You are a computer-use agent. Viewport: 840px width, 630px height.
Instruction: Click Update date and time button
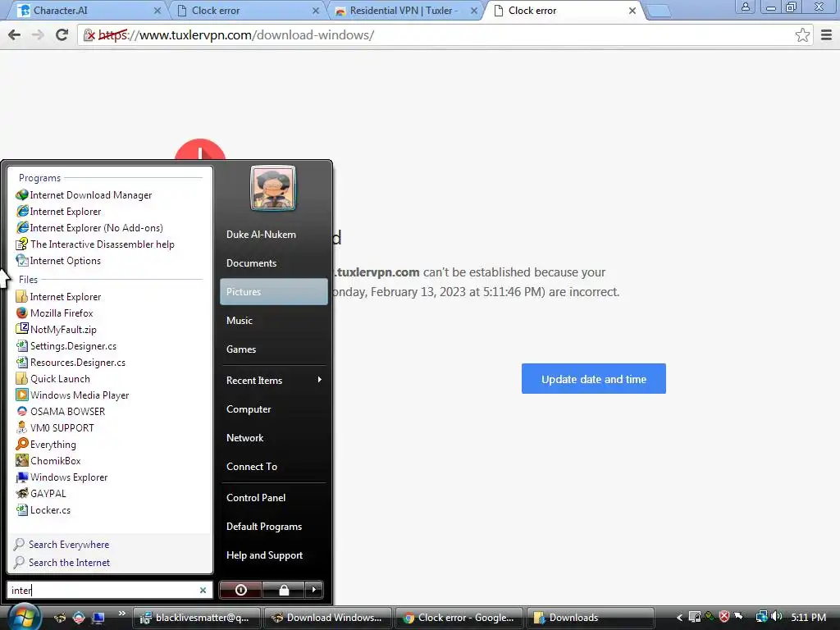point(594,379)
